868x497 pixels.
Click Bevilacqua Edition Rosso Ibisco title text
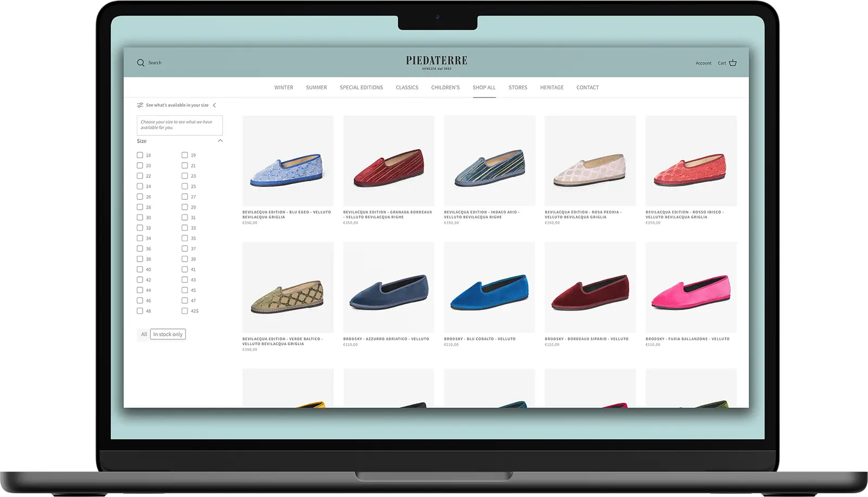pyautogui.click(x=685, y=215)
